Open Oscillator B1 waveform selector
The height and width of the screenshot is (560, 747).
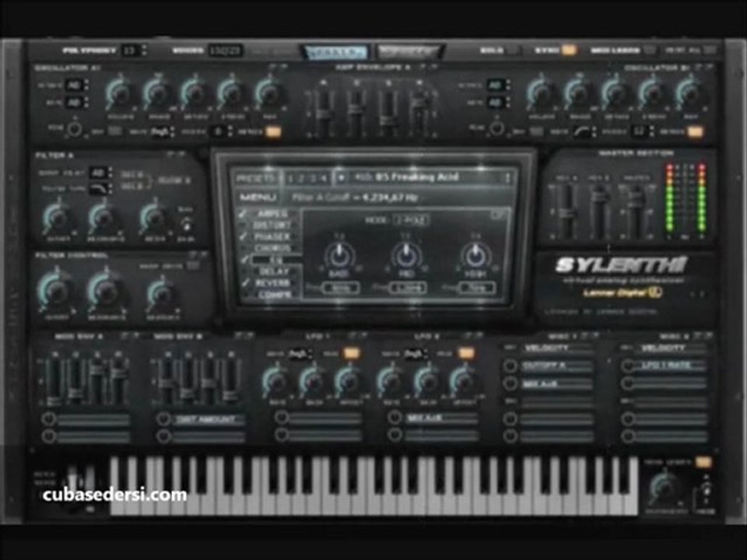click(x=584, y=131)
